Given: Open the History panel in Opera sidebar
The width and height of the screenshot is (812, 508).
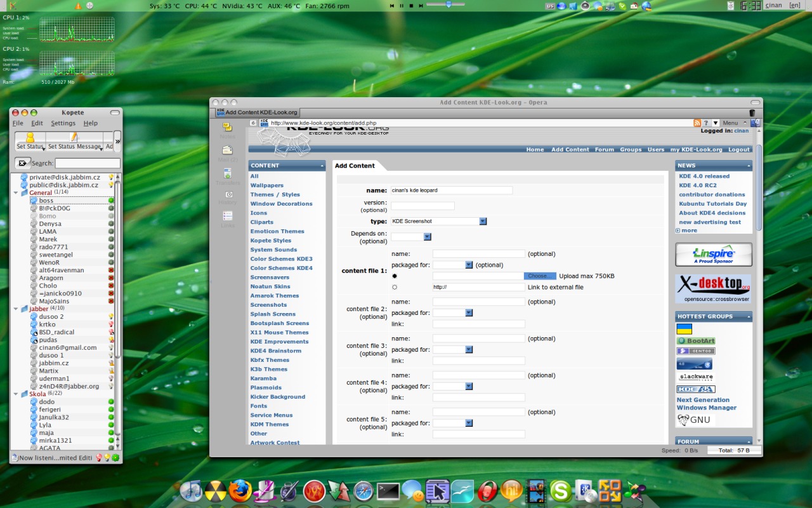Looking at the screenshot, I should [228, 197].
